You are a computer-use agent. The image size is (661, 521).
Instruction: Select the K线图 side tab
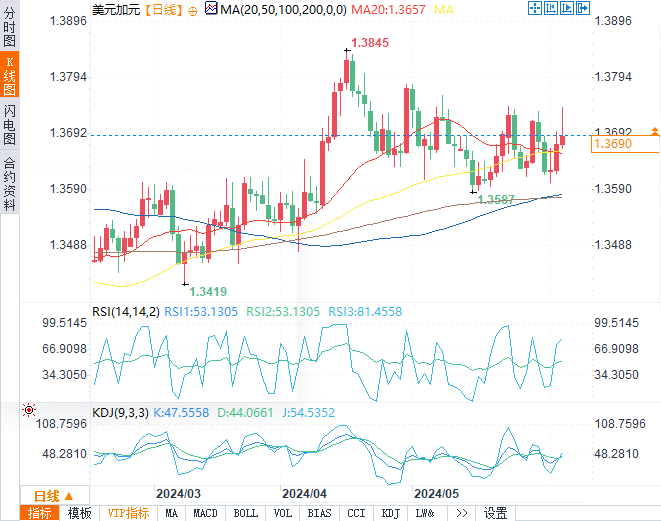click(10, 75)
